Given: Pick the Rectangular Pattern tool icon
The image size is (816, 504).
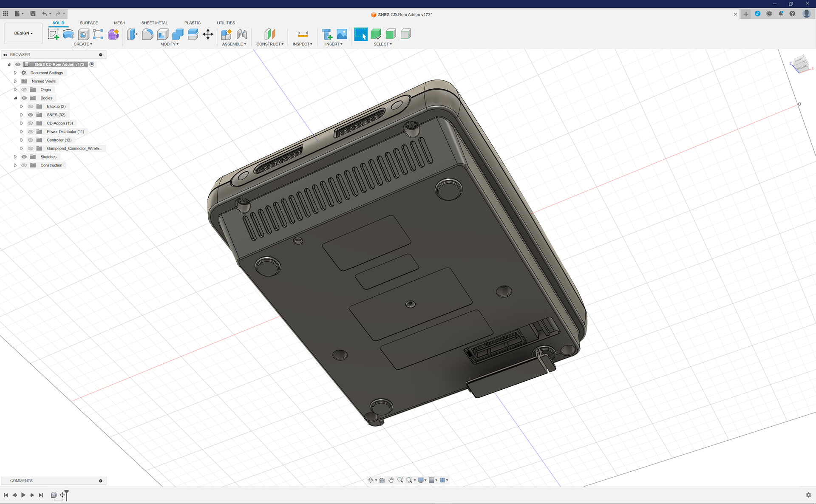Looking at the screenshot, I should 98,34.
